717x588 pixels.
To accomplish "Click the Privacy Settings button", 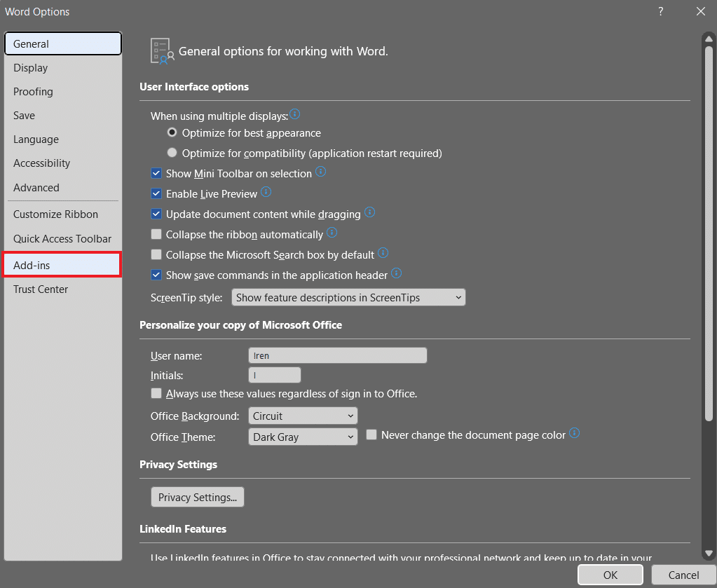I will tap(197, 498).
